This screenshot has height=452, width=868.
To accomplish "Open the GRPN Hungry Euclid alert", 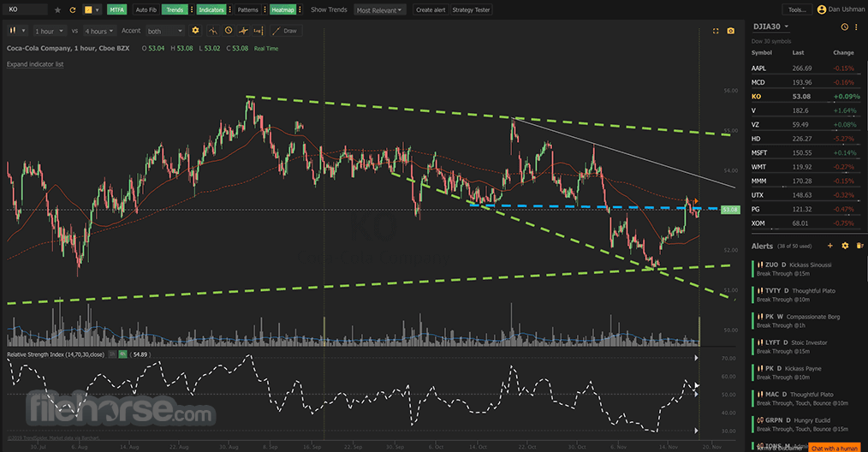I will point(807,425).
